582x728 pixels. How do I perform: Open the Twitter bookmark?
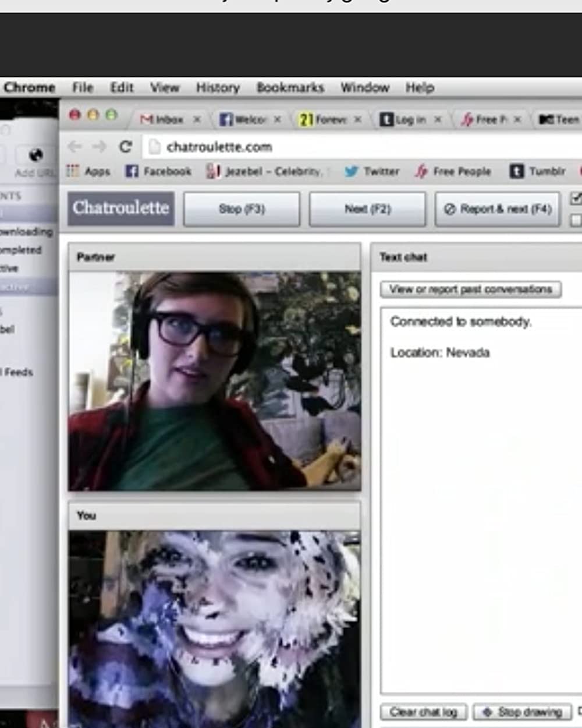pos(371,171)
